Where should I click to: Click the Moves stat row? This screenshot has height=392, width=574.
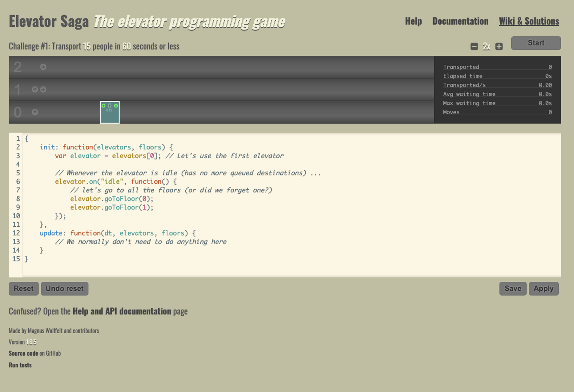point(497,112)
